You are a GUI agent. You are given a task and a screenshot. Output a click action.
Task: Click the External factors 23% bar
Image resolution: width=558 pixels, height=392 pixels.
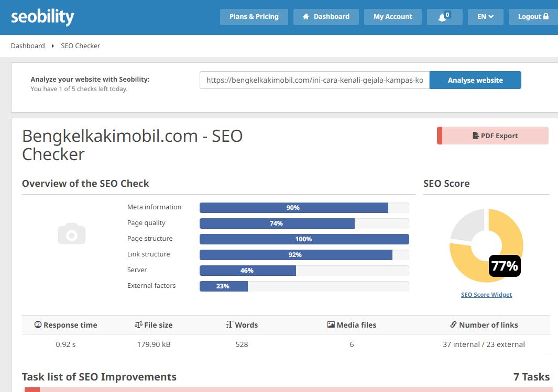click(x=304, y=286)
